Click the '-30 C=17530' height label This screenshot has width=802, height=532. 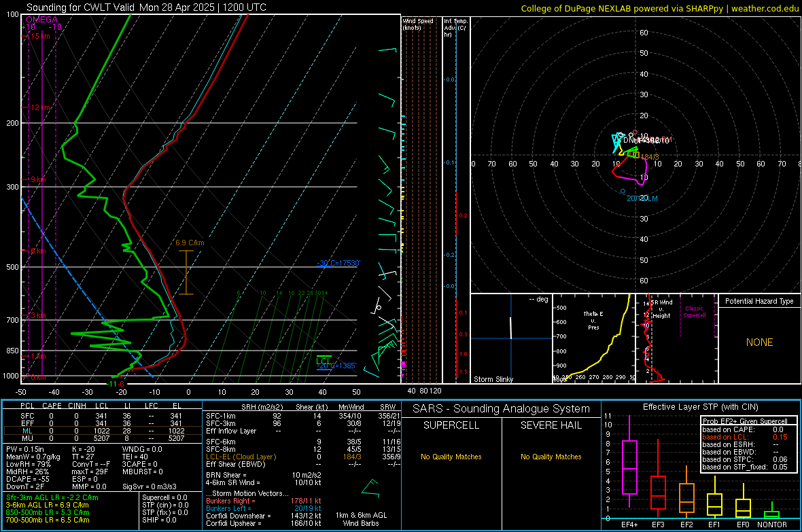(338, 263)
